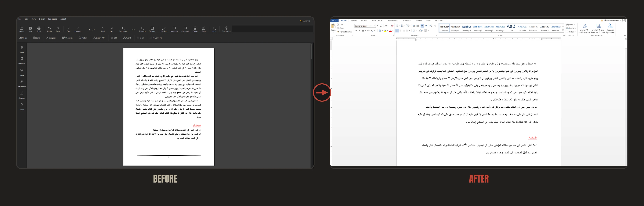The height and width of the screenshot is (206, 644).
Task: Print the PDF document
Action: [x=39, y=29]
